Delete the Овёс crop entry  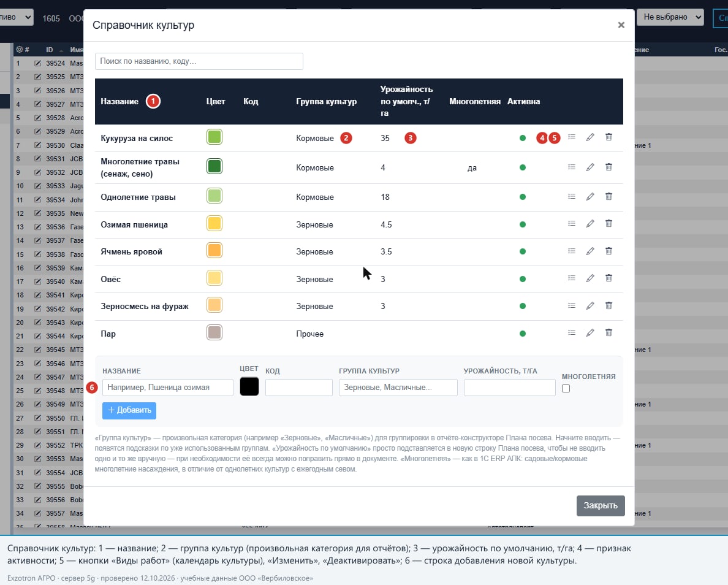pyautogui.click(x=609, y=278)
